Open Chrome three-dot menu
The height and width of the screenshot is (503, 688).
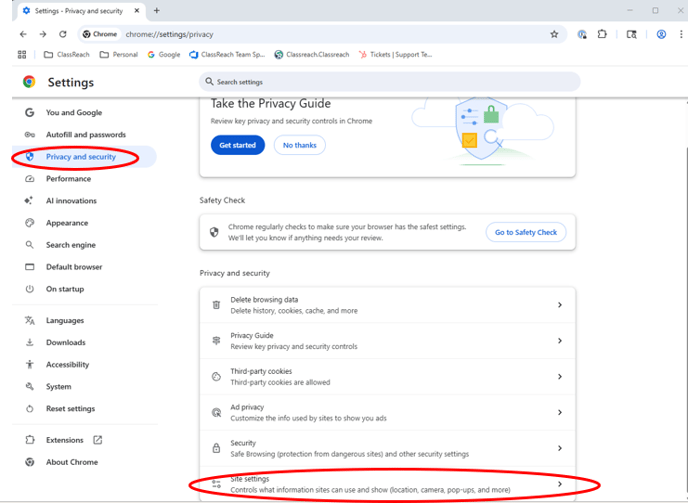tap(681, 34)
